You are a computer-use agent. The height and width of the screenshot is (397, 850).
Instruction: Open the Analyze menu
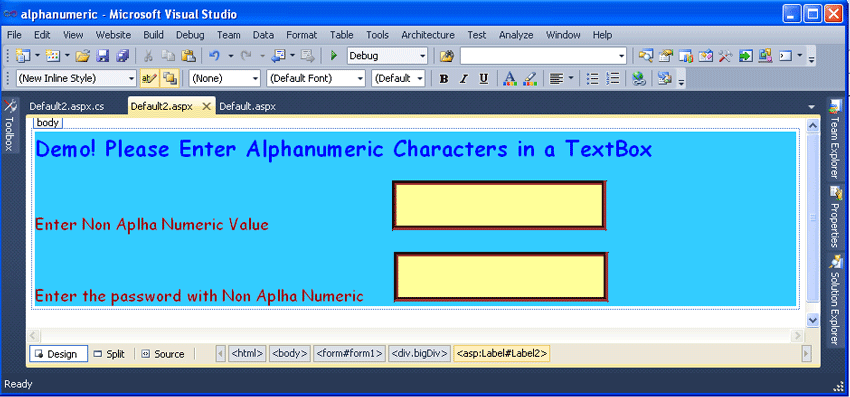click(516, 35)
